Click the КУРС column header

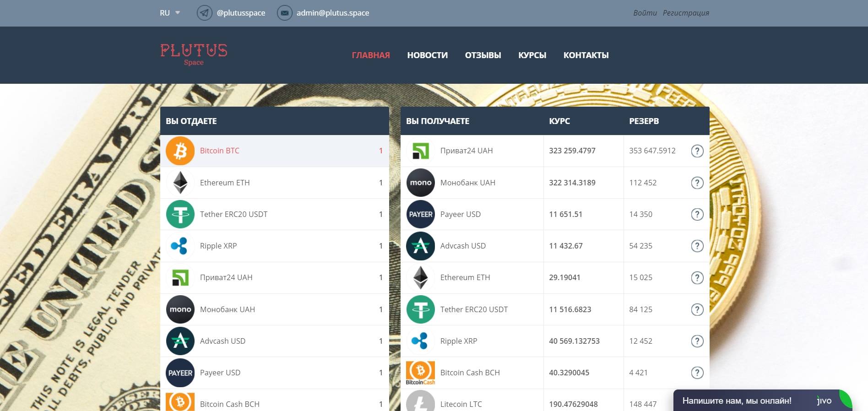pos(559,121)
